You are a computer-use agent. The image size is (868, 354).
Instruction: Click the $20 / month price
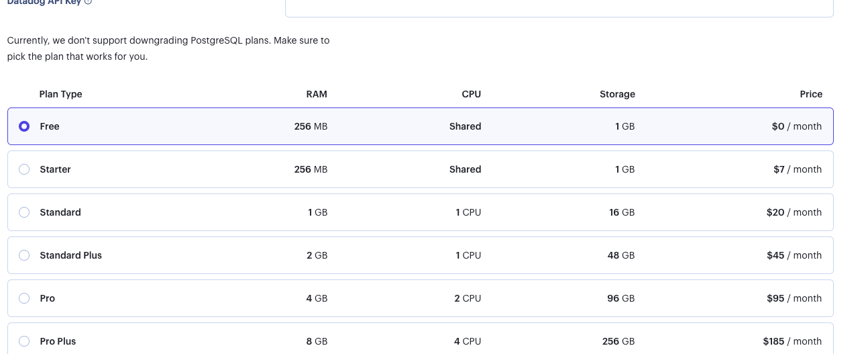794,212
